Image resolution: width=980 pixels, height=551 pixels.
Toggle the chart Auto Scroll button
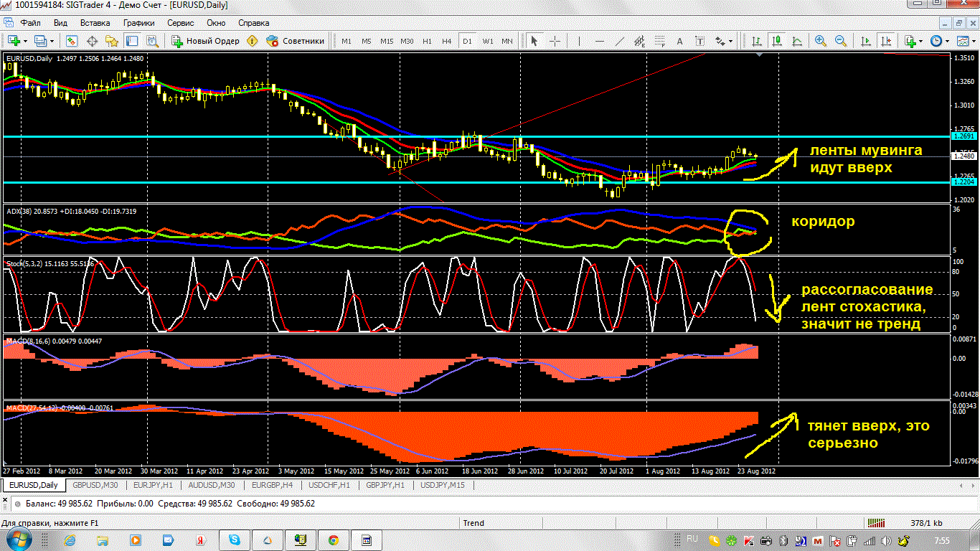(867, 41)
